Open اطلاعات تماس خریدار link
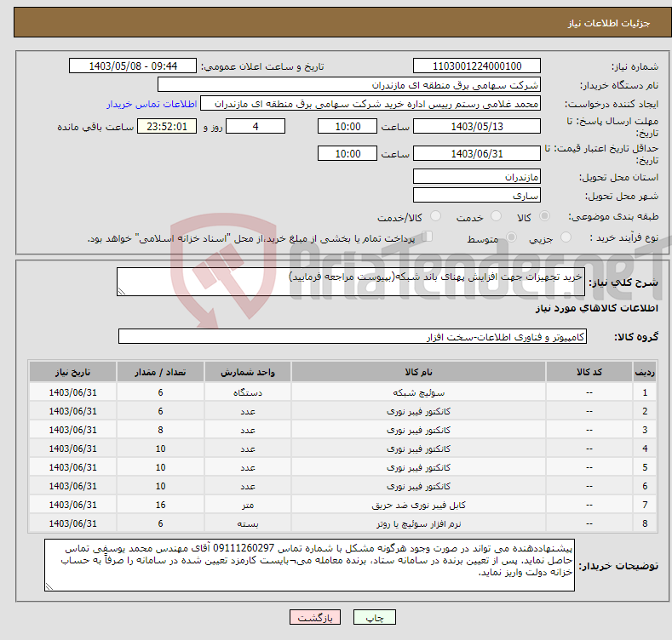Image resolution: width=672 pixels, height=640 pixels. (x=152, y=104)
